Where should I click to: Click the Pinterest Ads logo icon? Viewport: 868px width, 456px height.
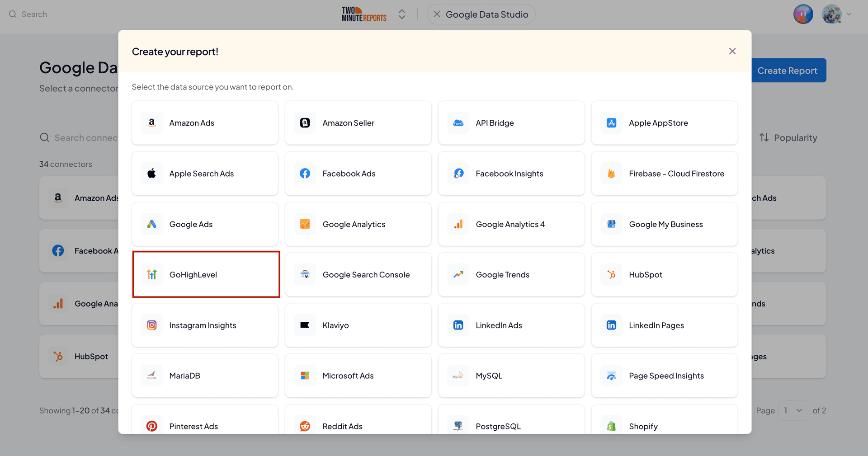152,426
